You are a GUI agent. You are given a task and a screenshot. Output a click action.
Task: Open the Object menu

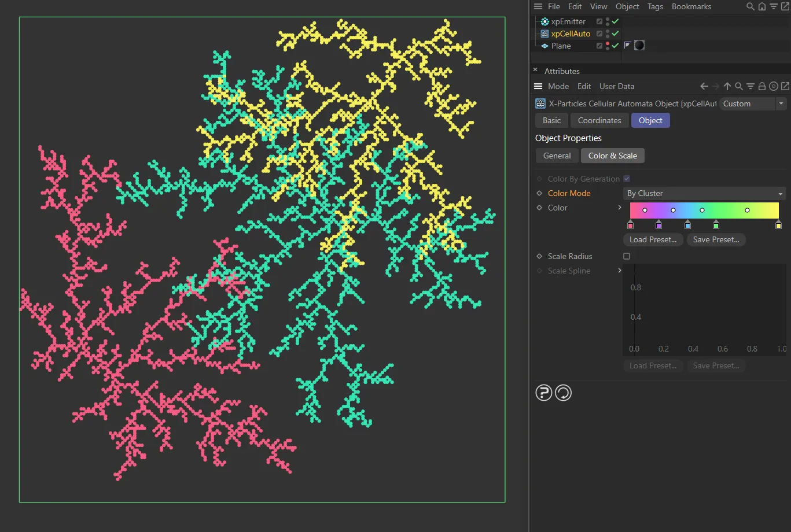point(627,6)
